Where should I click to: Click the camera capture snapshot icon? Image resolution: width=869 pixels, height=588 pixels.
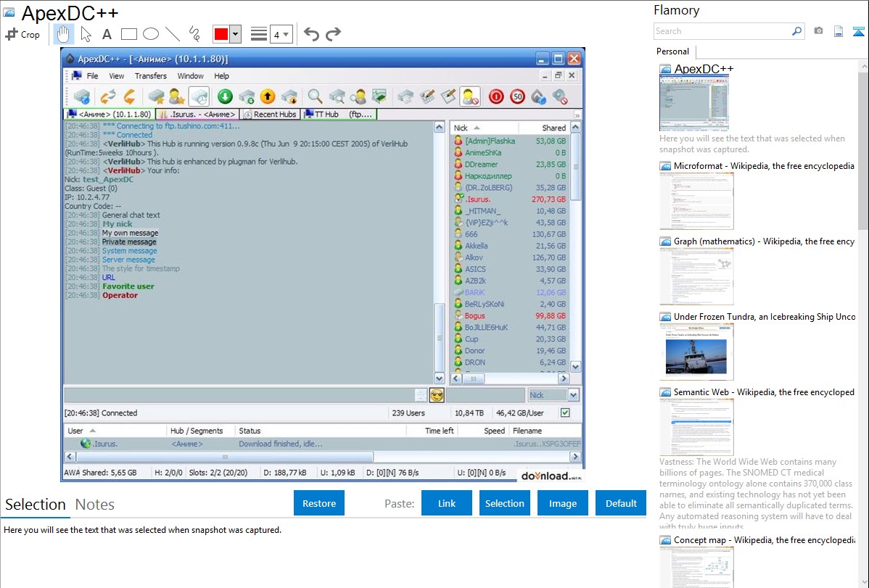(818, 31)
